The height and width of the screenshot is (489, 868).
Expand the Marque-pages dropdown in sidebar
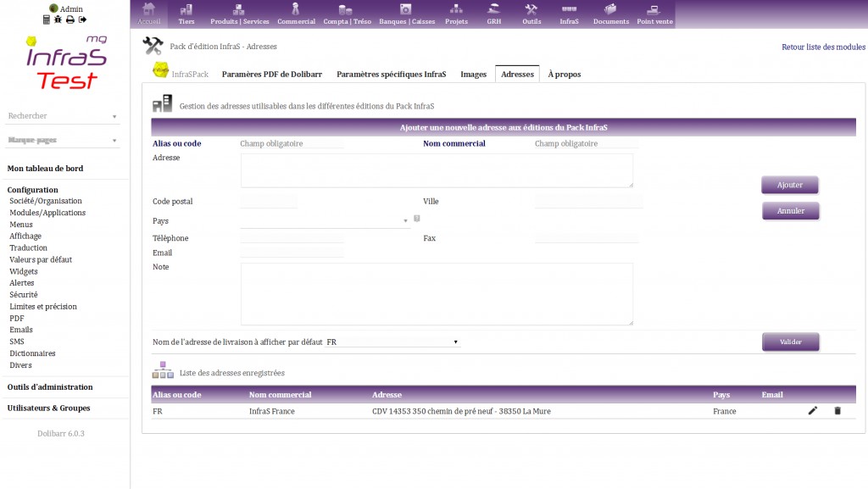(64, 140)
